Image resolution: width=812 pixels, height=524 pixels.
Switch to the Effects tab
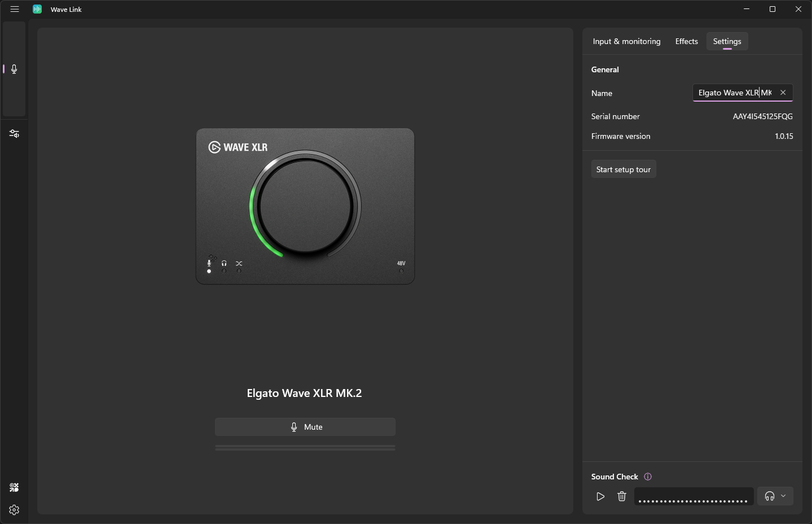coord(686,41)
